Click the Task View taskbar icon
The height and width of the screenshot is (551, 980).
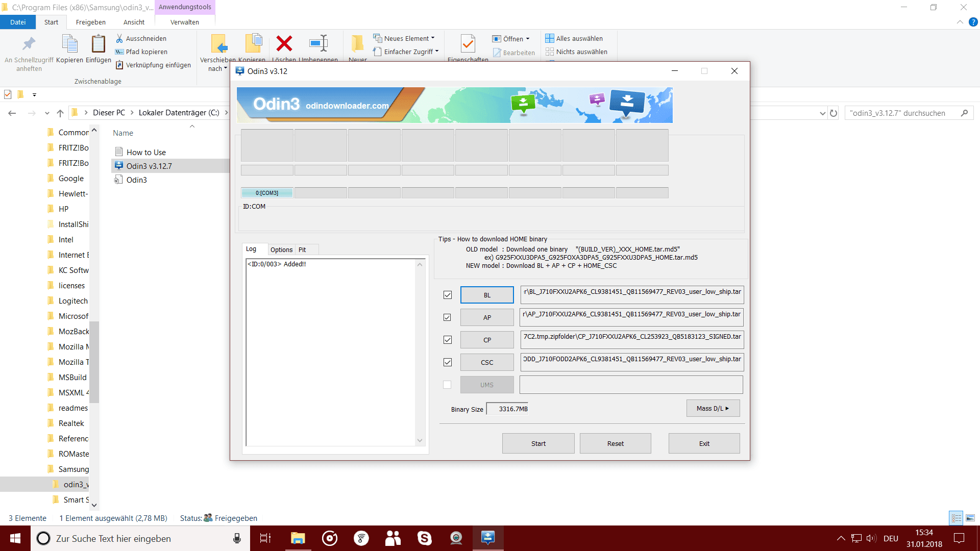(265, 538)
